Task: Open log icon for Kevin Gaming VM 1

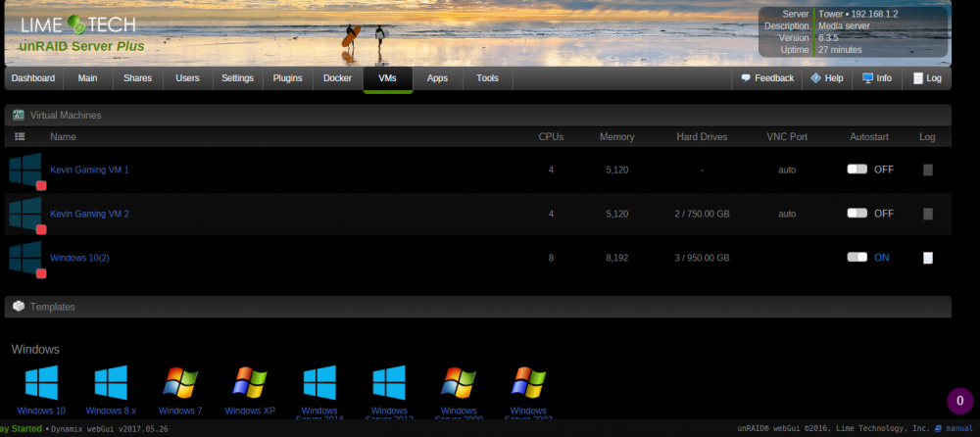Action: point(927,170)
